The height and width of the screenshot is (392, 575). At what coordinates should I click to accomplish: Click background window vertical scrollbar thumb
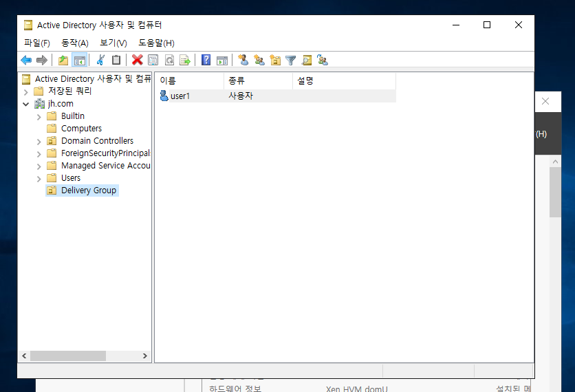pos(555,192)
